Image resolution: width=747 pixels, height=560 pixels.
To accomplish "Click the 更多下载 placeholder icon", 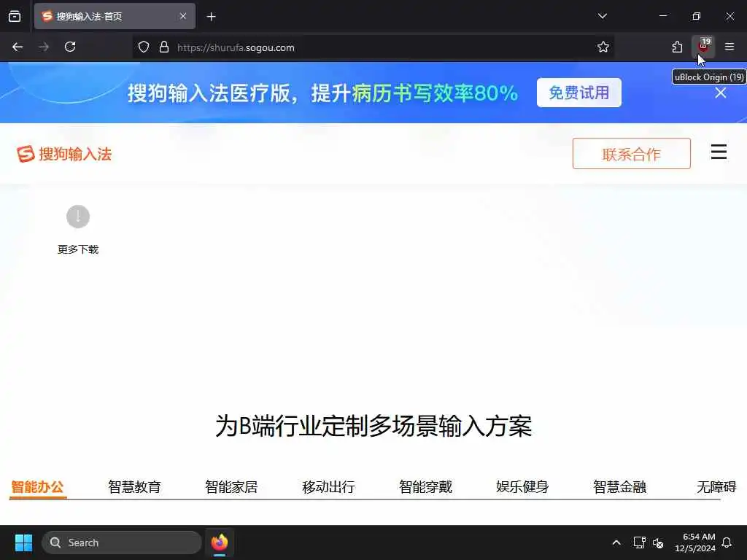I will 78,217.
